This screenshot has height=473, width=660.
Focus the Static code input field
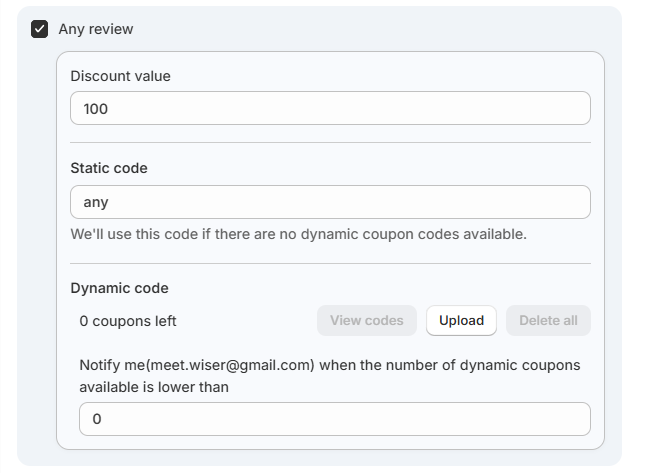click(x=330, y=202)
